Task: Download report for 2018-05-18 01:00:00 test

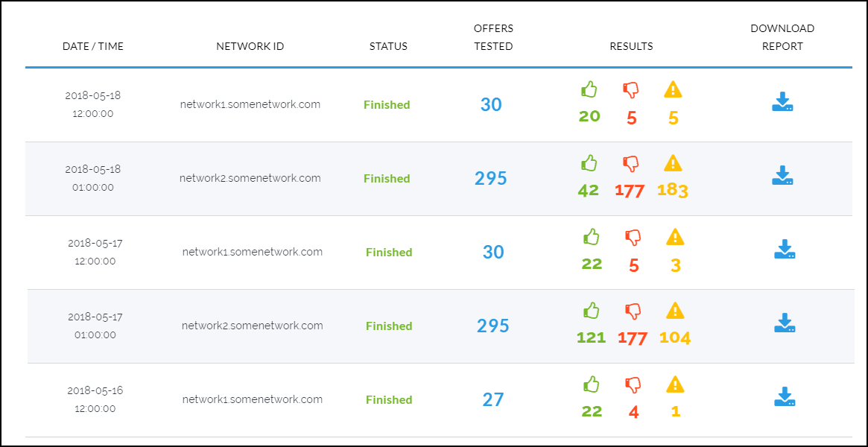Action: [x=782, y=176]
